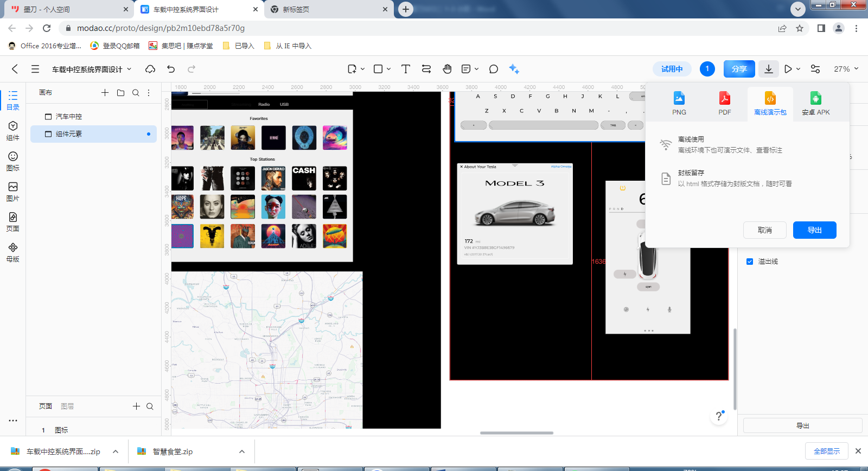This screenshot has width=868, height=471.
Task: Click the Model 3 car image card
Action: pyautogui.click(x=515, y=214)
